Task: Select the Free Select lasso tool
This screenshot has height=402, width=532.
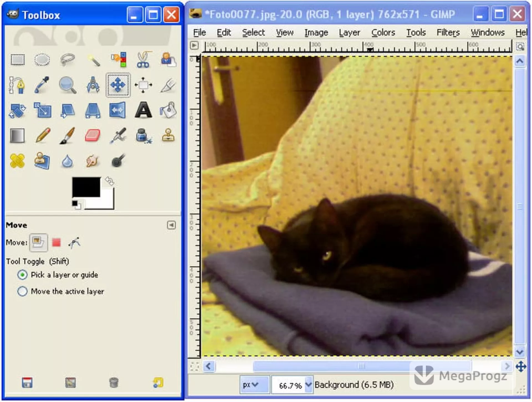Action: pos(67,60)
